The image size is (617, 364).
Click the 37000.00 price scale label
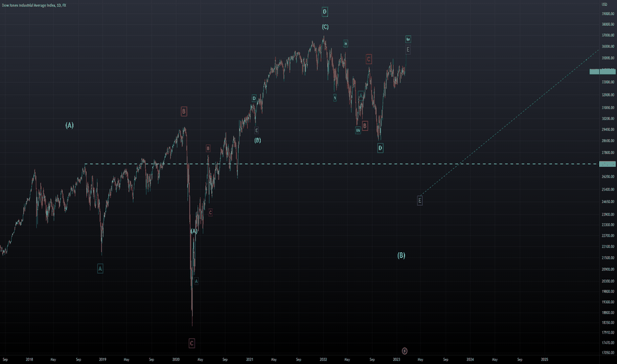tap(608, 36)
